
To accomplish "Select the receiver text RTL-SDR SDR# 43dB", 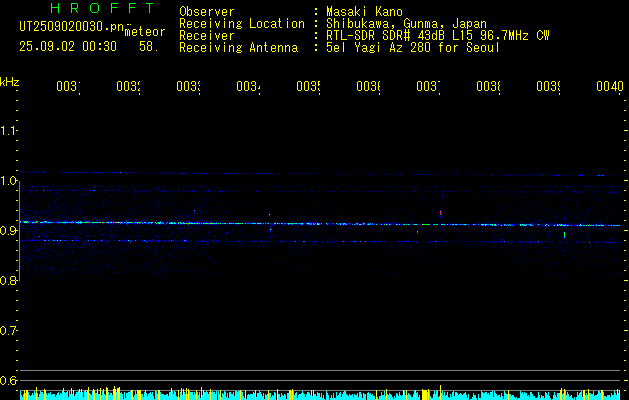I will click(386, 36).
